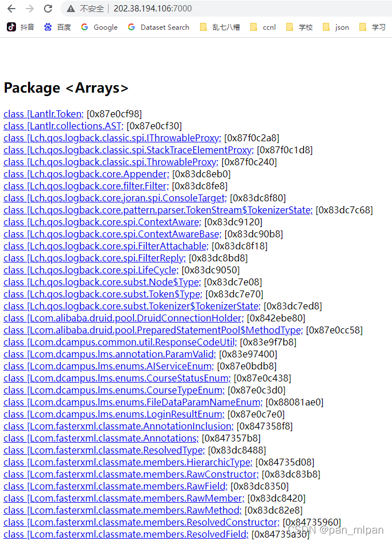Open the 百度 bookmark paw icon
The image size is (392, 541).
pyautogui.click(x=48, y=27)
